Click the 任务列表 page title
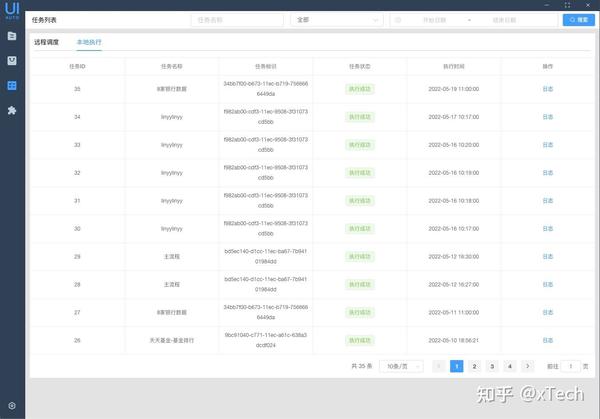Viewport: 600px width, 419px height. (44, 20)
